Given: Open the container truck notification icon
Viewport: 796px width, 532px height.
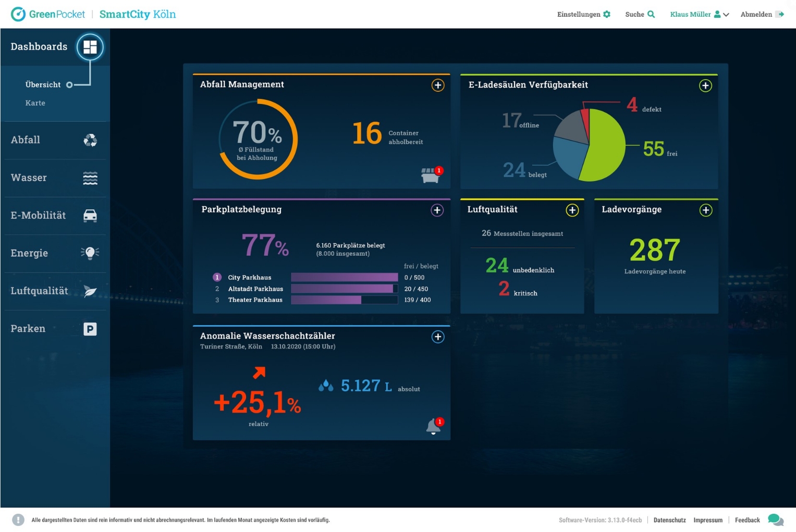Looking at the screenshot, I should (431, 176).
